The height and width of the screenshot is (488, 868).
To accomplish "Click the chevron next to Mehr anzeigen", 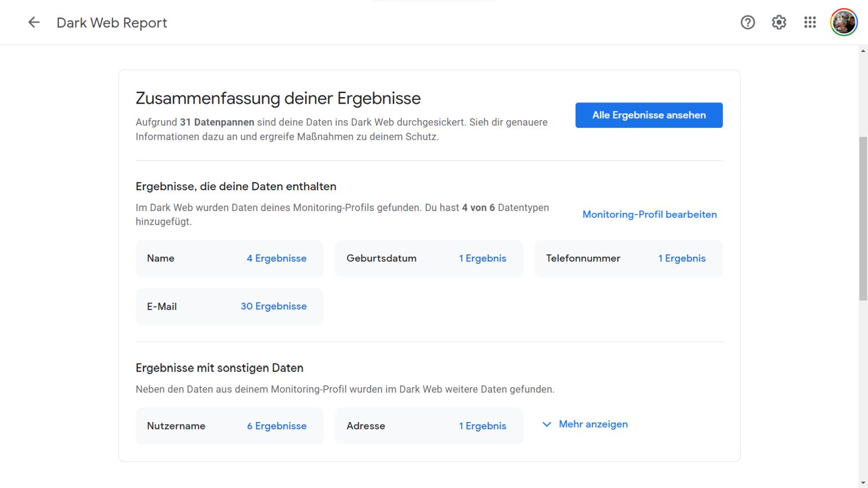I will pyautogui.click(x=546, y=424).
